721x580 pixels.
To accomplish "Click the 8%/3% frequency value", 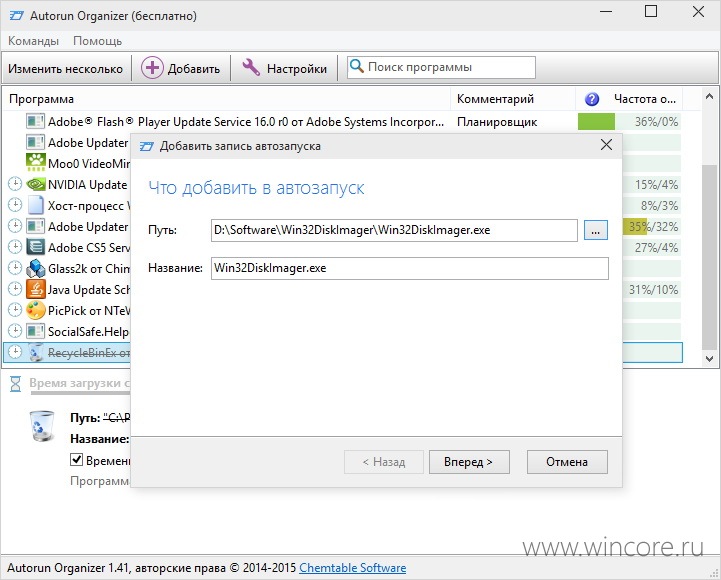I will 659,206.
